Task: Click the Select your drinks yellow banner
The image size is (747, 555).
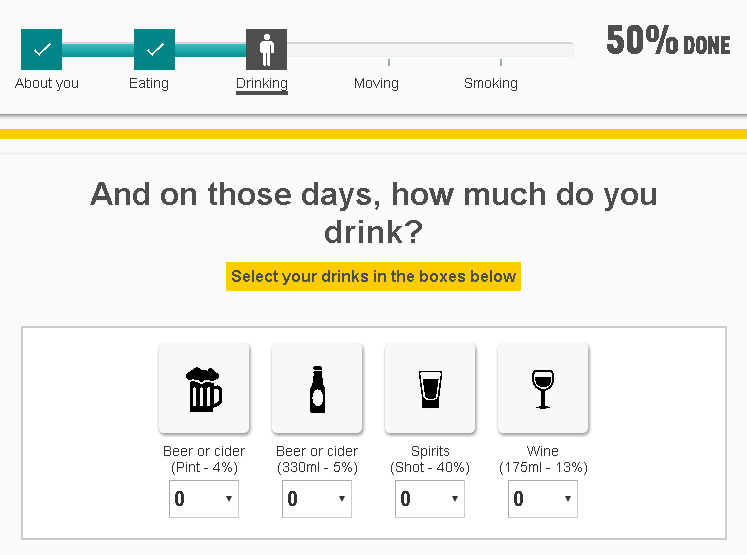Action: tap(374, 276)
